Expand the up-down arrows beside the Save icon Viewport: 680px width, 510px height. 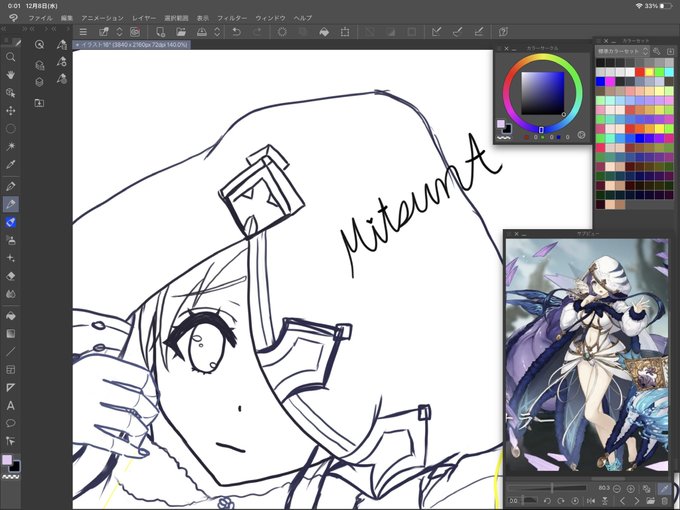click(217, 32)
